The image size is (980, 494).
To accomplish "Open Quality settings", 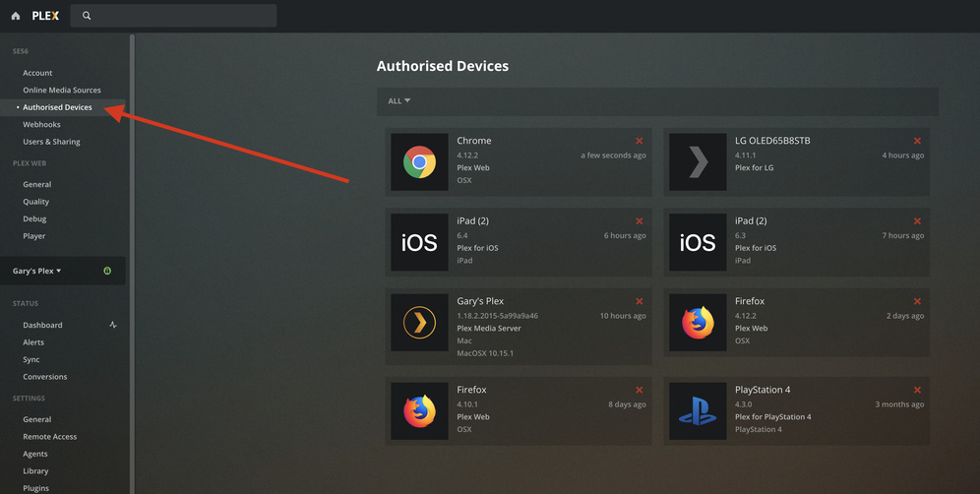I will [x=35, y=202].
